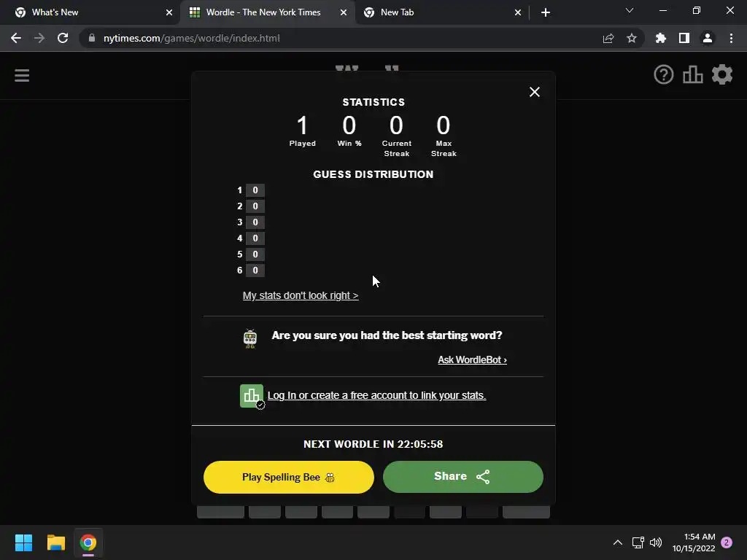Toggle the Chrome side panel
The image size is (747, 560).
[684, 38]
